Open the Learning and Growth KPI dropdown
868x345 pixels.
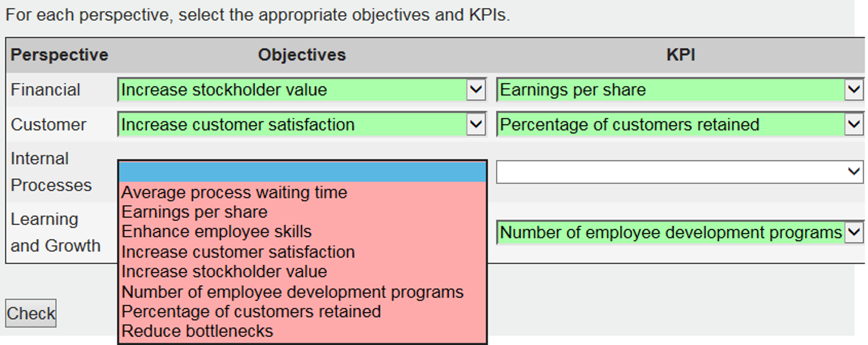(x=680, y=232)
